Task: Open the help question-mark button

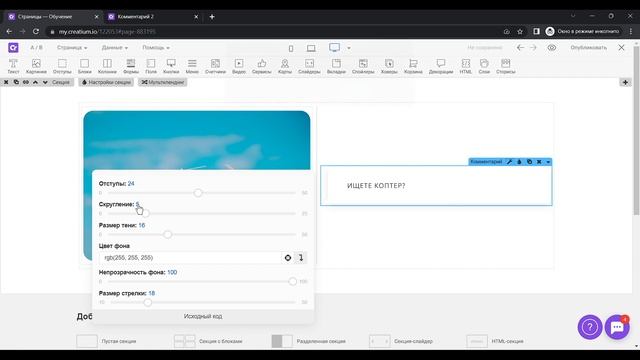Action: tap(589, 327)
